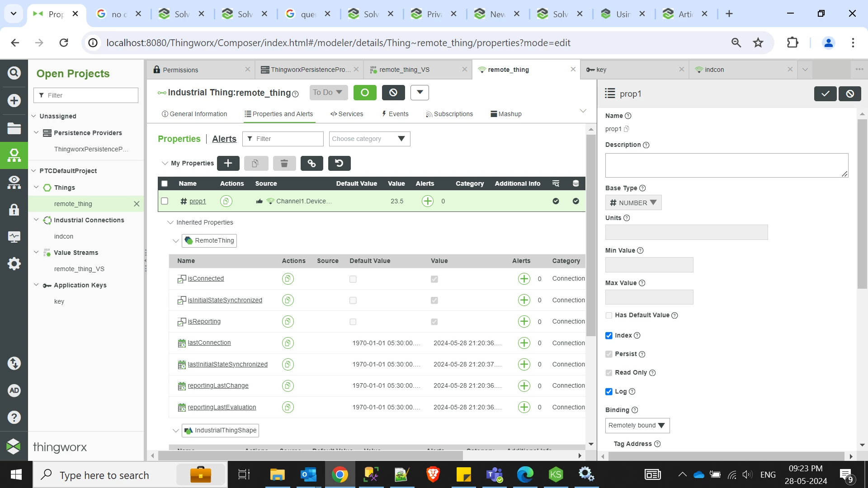This screenshot has height=488, width=868.
Task: Add alert to prop1 with plus icon
Action: click(427, 201)
